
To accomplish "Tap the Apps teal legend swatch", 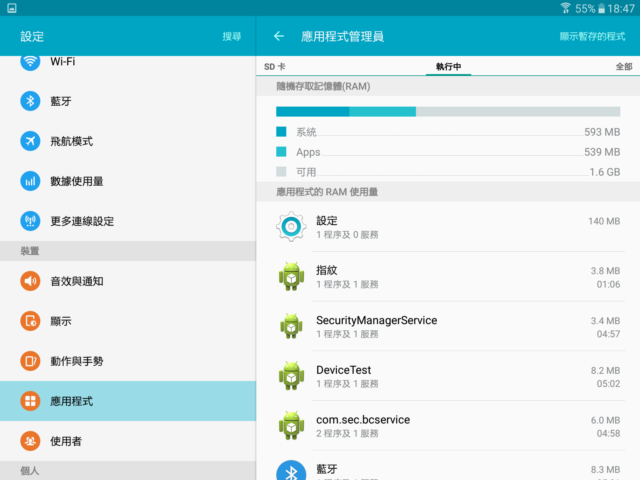I will (x=281, y=151).
